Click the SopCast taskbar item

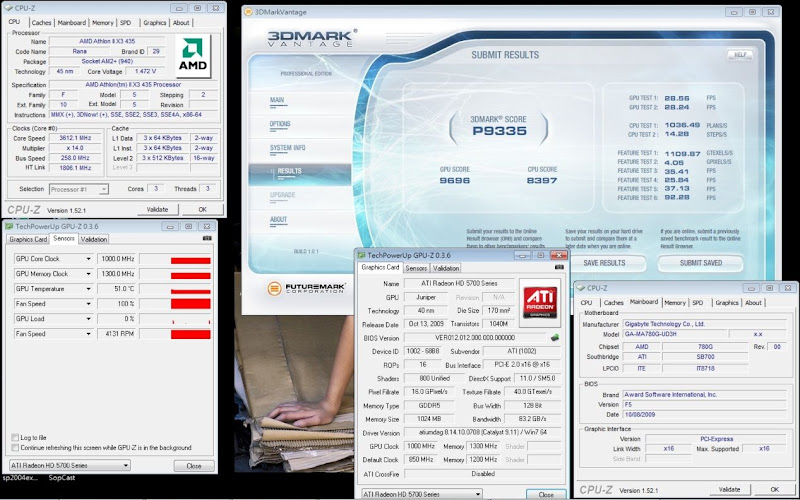61,478
